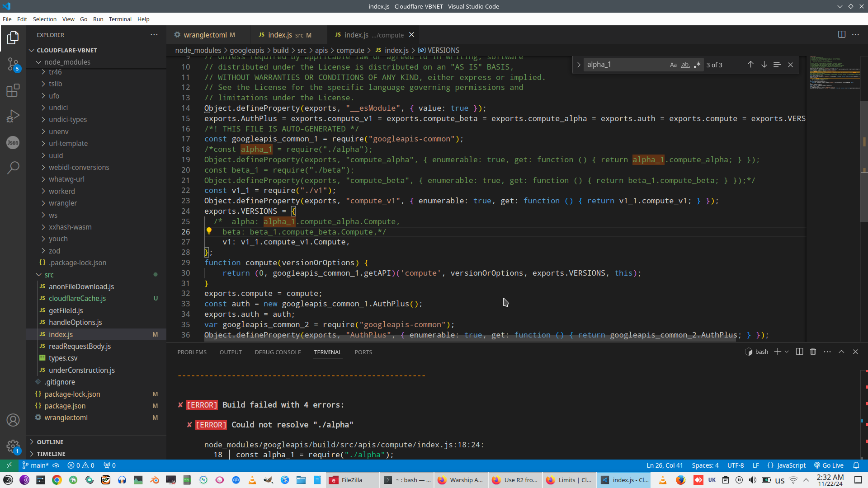Open new terminal launch profile dropdown
The height and width of the screenshot is (488, 868).
pyautogui.click(x=787, y=352)
